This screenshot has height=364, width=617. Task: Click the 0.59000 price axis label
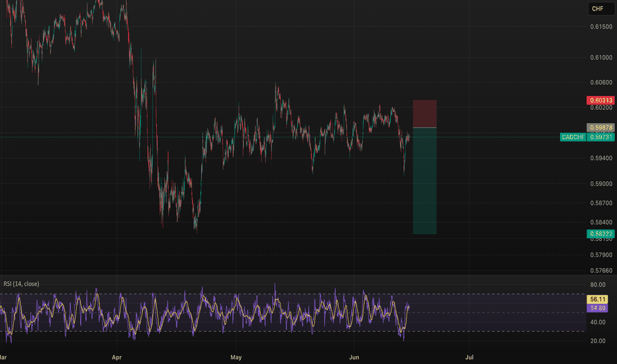(x=601, y=184)
